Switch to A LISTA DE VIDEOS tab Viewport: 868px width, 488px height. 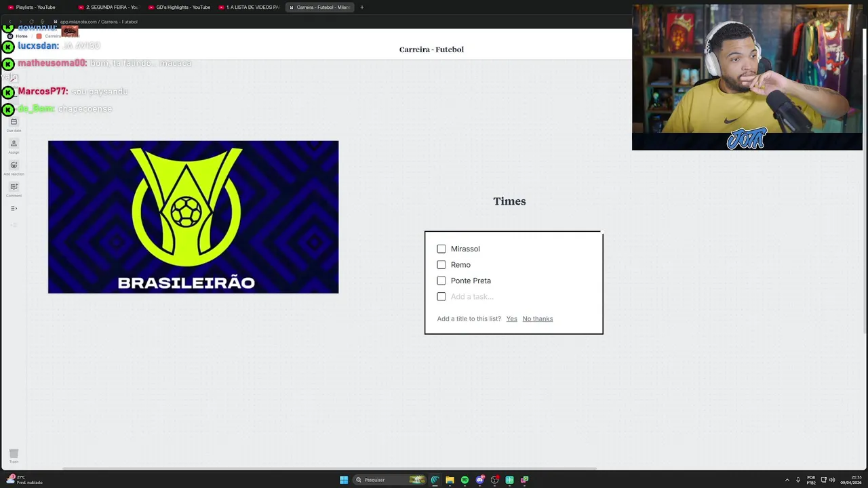point(250,7)
